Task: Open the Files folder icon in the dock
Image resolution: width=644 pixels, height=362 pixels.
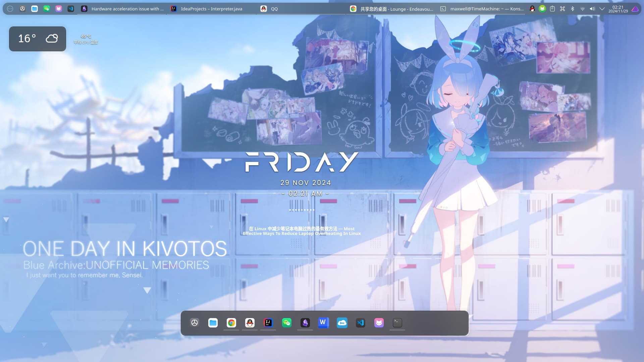Action: click(x=213, y=323)
